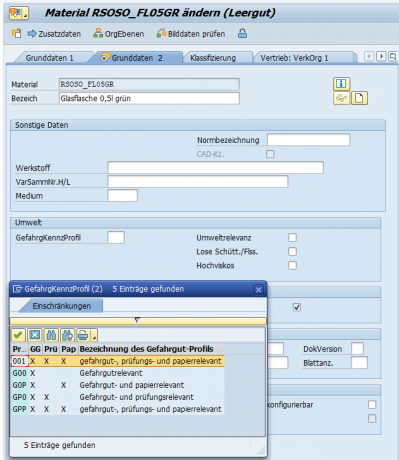Check the Hochviskos checkbox
The image size is (399, 460).
coord(292,265)
